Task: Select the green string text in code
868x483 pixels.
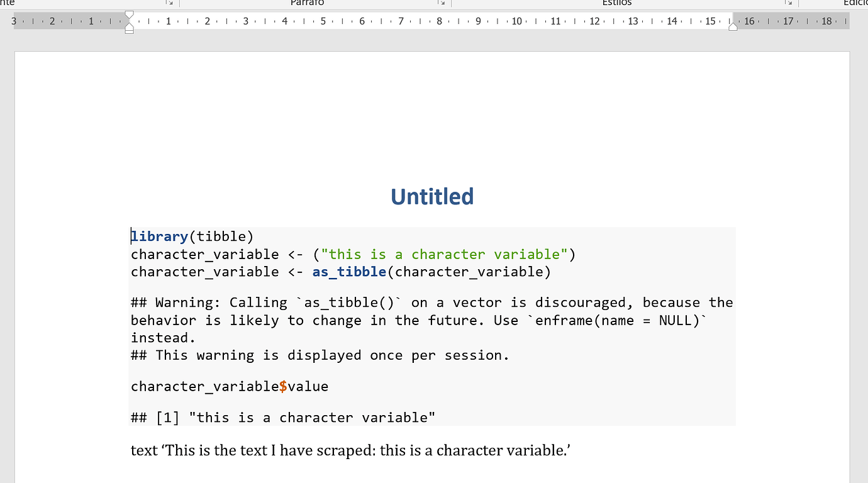Action: point(445,254)
